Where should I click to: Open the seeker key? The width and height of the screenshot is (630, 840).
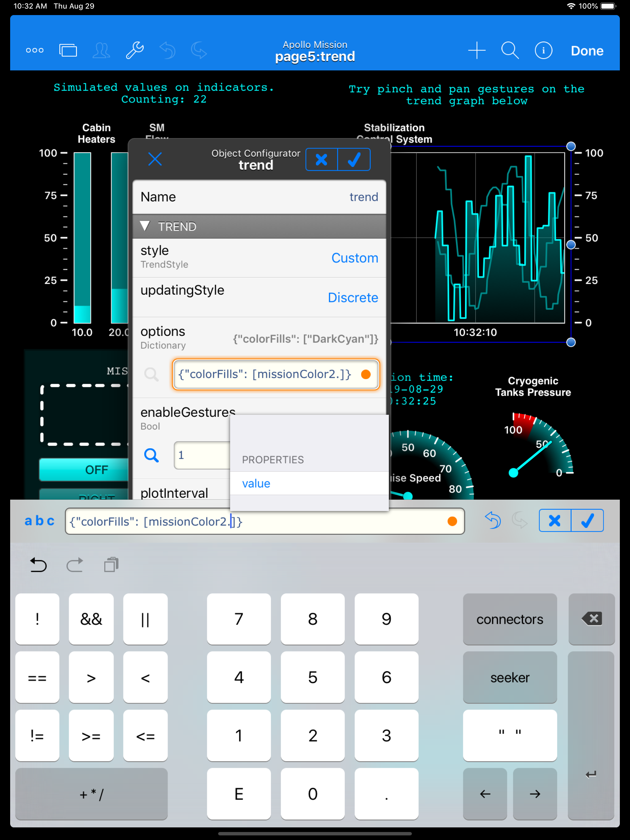tap(510, 678)
